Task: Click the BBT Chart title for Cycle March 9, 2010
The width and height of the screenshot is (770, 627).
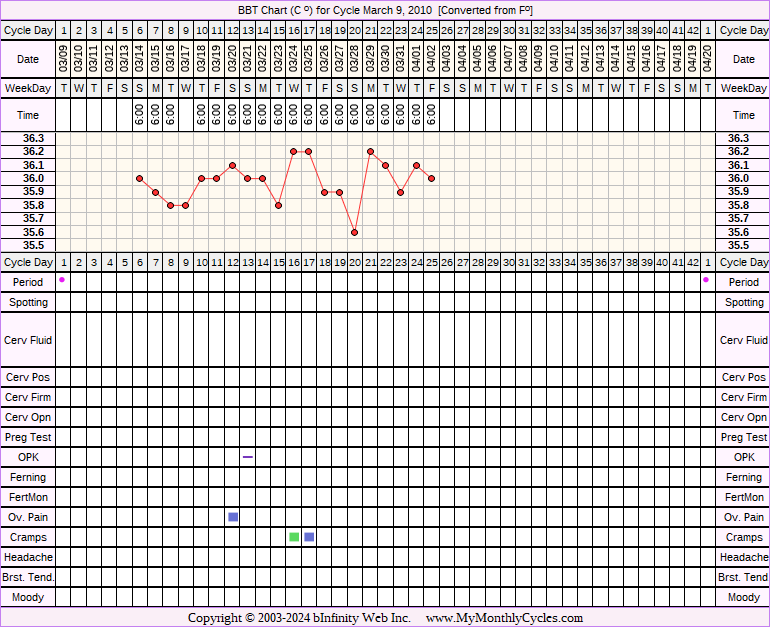Action: click(384, 9)
